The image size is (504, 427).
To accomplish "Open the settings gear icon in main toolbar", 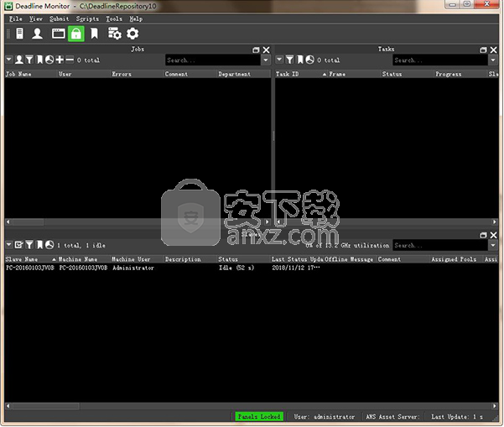I will [132, 34].
